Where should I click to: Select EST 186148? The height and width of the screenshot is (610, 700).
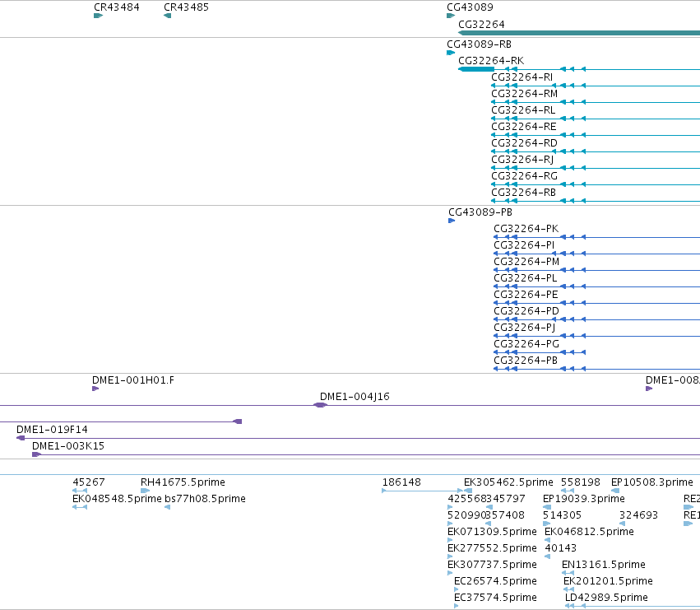(401, 482)
